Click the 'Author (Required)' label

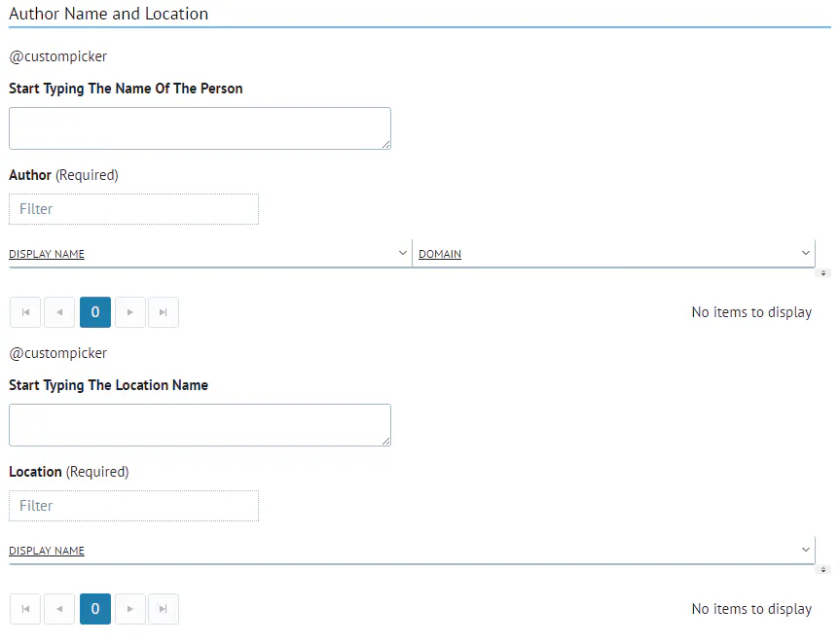coord(63,175)
